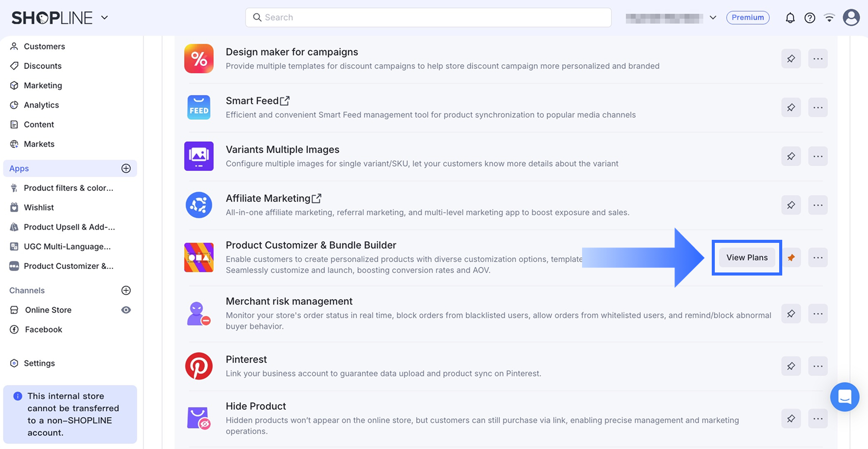Open the Merchant risk management app icon
The width and height of the screenshot is (868, 449).
tap(199, 313)
